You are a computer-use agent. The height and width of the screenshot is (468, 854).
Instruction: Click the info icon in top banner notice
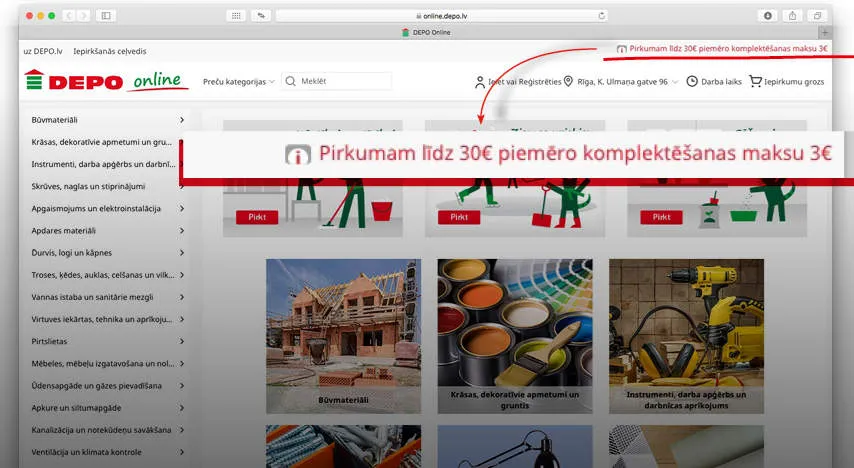[621, 49]
